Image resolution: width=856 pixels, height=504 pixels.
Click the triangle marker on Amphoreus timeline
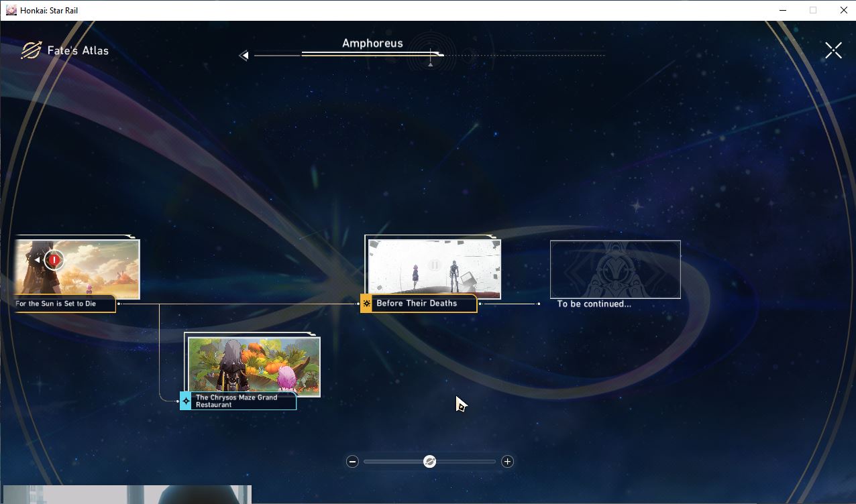(431, 64)
